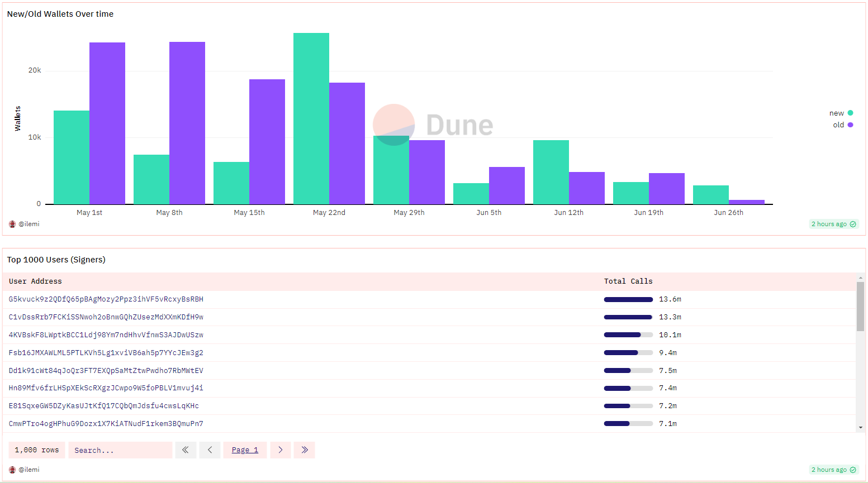
Task: Click the green checkmark beside the chart's refresh time
Action: (x=853, y=224)
